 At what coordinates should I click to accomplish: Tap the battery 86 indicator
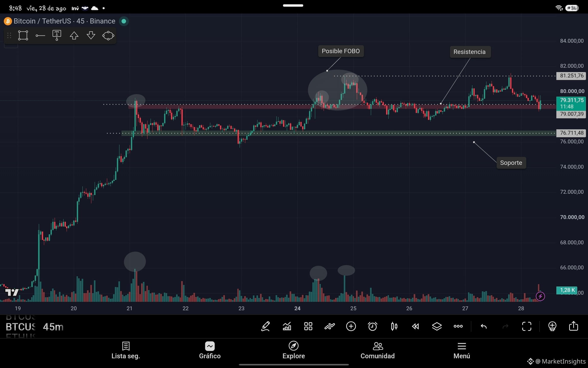coord(572,8)
